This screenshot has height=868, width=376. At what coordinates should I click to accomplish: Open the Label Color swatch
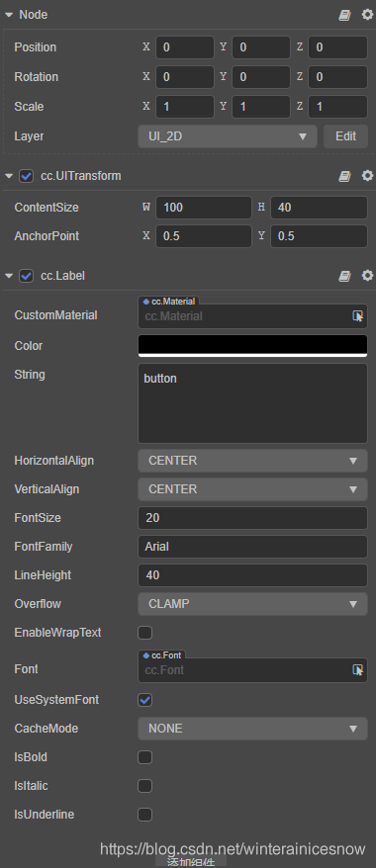tap(252, 345)
